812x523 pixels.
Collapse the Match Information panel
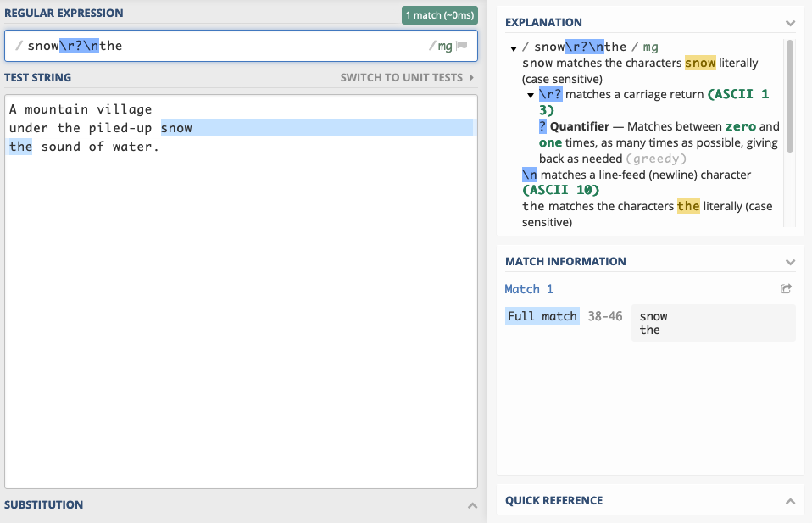(791, 261)
